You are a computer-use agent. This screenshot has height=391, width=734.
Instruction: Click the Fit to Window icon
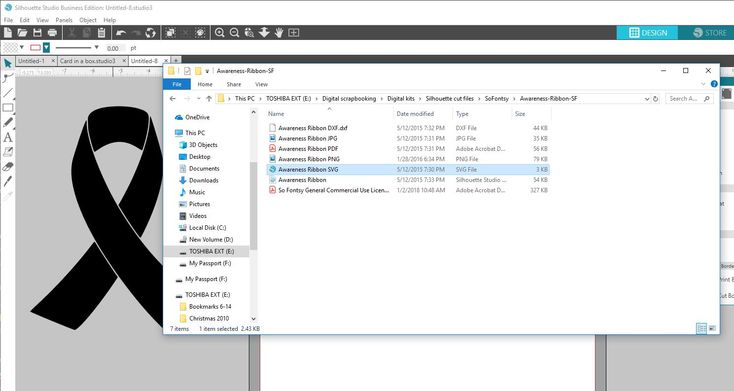coord(294,32)
